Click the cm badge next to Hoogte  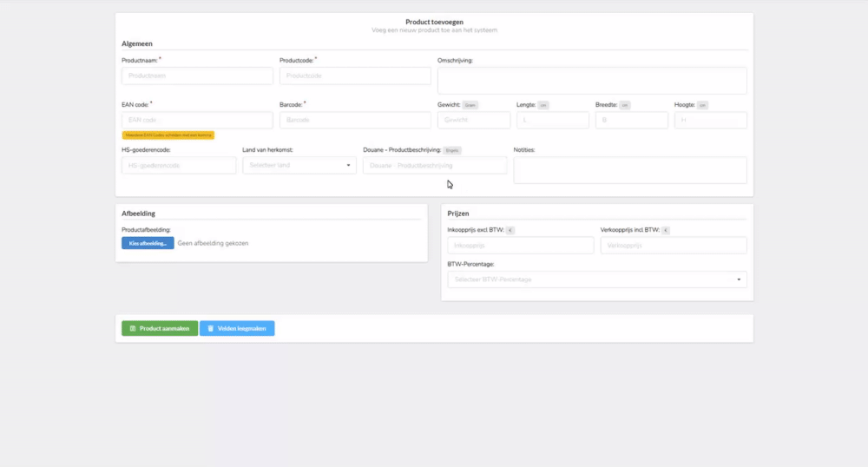pos(702,105)
